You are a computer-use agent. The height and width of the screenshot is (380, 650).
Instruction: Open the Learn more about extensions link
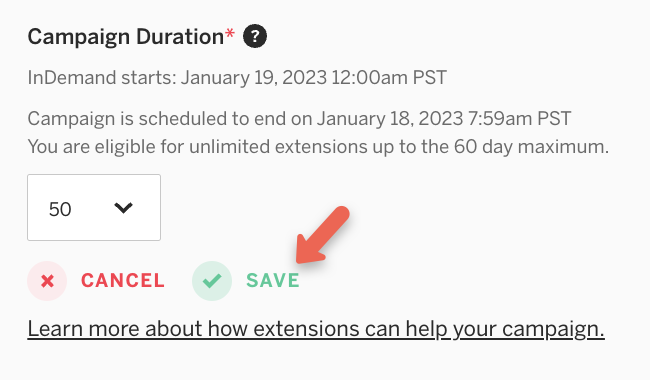click(x=316, y=329)
